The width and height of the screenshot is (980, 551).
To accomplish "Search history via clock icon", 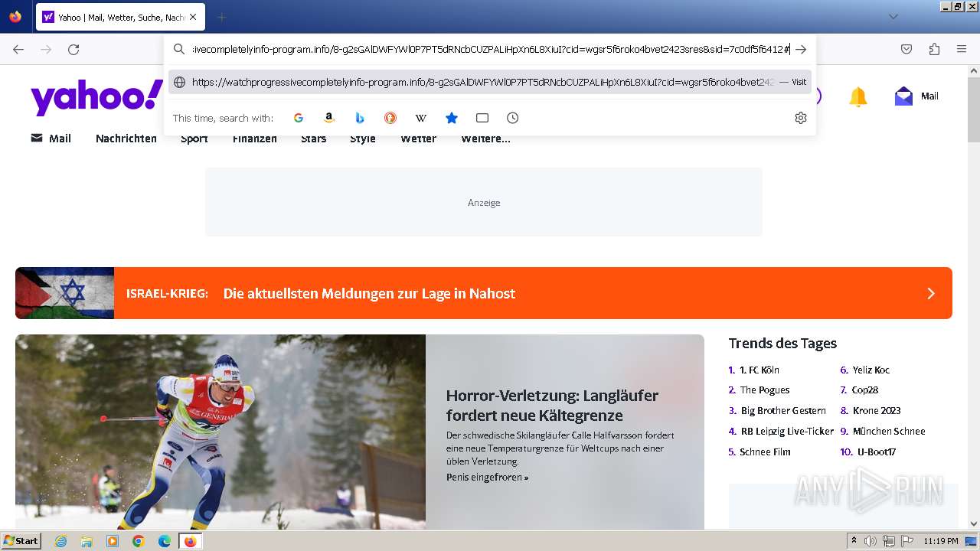I will coord(513,118).
